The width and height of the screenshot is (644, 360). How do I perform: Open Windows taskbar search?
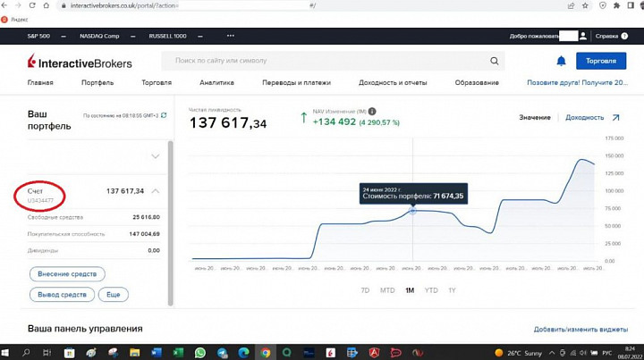click(26, 353)
